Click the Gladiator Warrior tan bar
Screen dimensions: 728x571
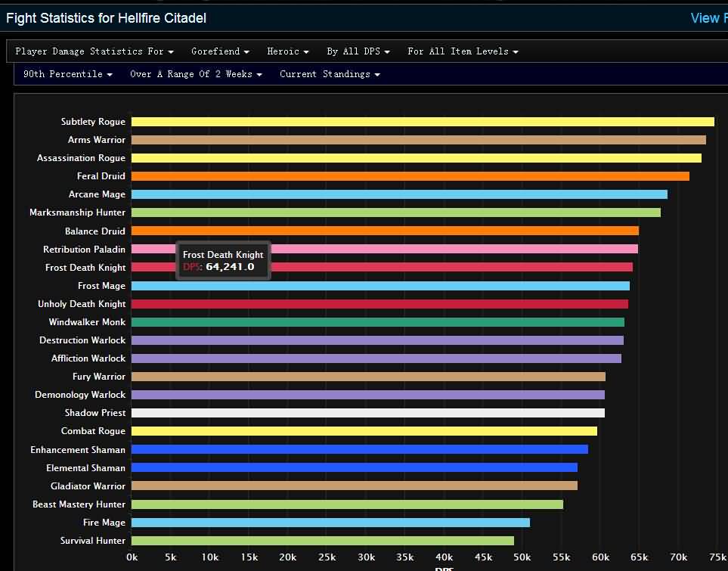[x=355, y=486]
